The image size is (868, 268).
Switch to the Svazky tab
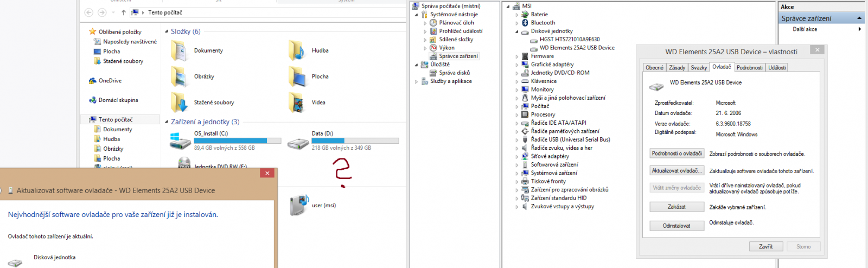tap(699, 68)
